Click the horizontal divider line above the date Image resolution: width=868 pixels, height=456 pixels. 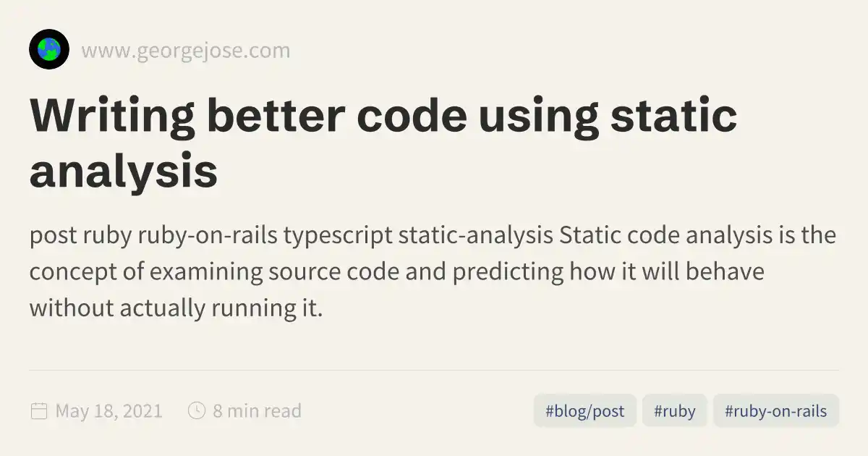tap(434, 370)
